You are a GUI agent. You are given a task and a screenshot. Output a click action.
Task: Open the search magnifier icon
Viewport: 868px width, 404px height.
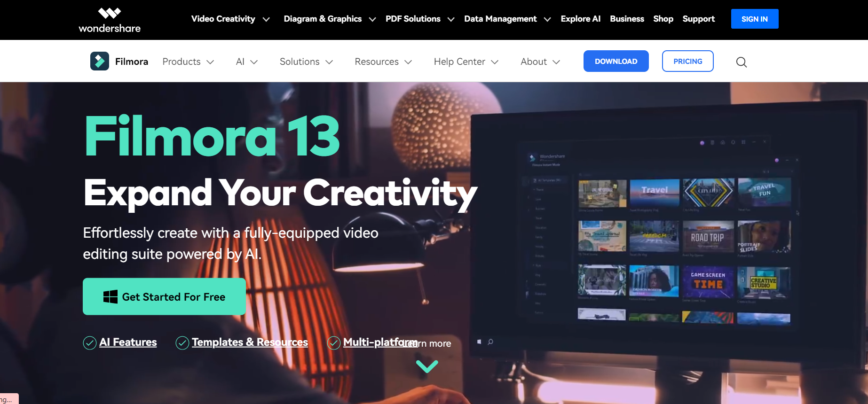pyautogui.click(x=742, y=62)
